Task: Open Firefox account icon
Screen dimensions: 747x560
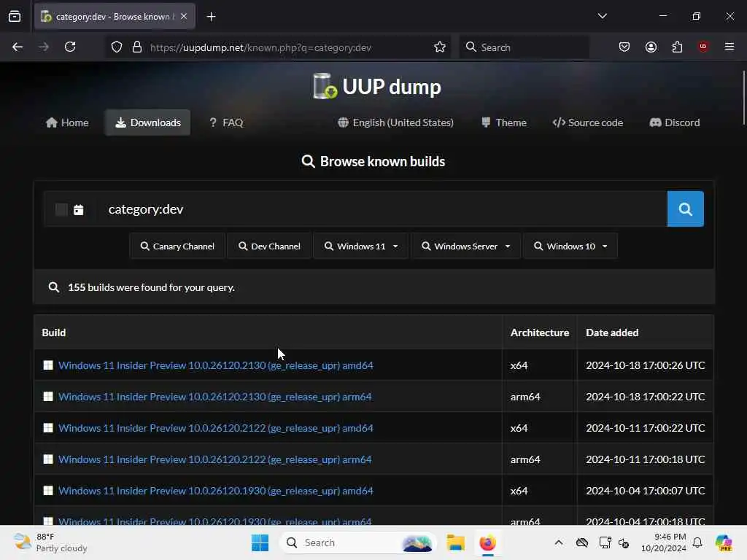Action: (x=651, y=47)
